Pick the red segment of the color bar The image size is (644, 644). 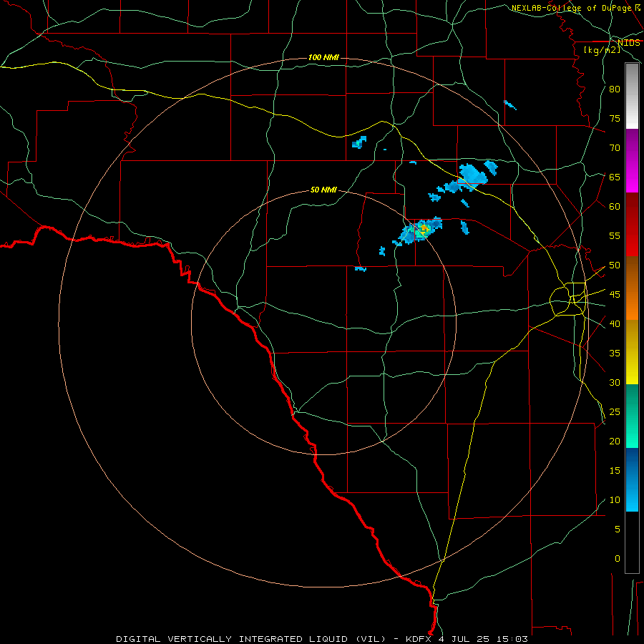click(632, 225)
